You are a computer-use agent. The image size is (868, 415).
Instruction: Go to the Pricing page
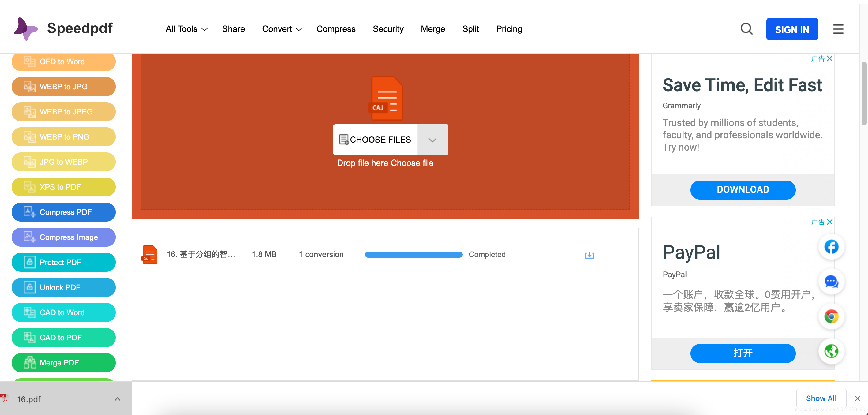pos(509,29)
